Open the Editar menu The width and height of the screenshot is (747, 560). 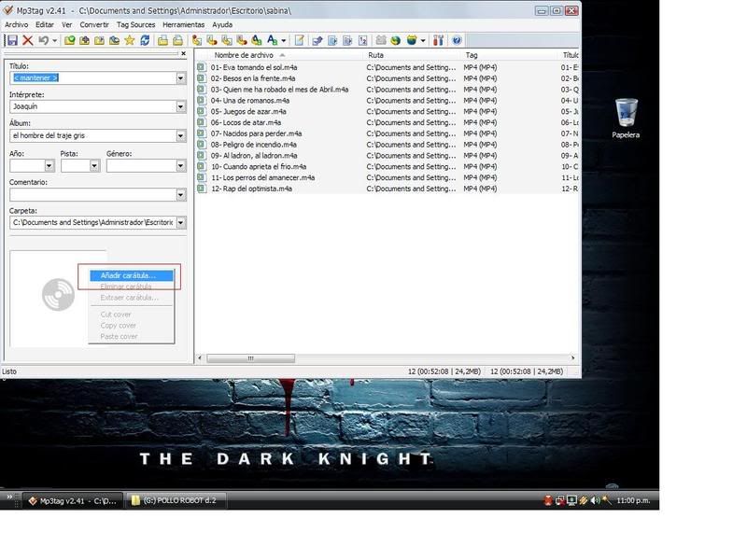[45, 25]
